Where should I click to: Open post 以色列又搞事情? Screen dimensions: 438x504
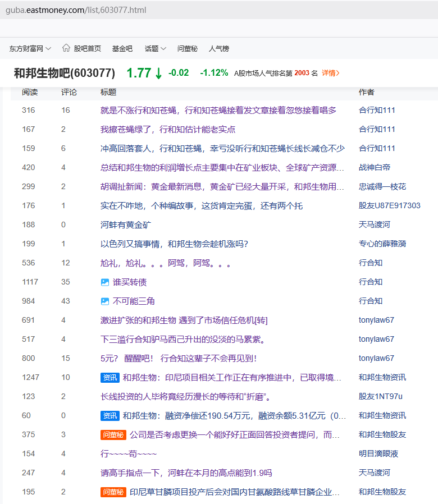174,244
